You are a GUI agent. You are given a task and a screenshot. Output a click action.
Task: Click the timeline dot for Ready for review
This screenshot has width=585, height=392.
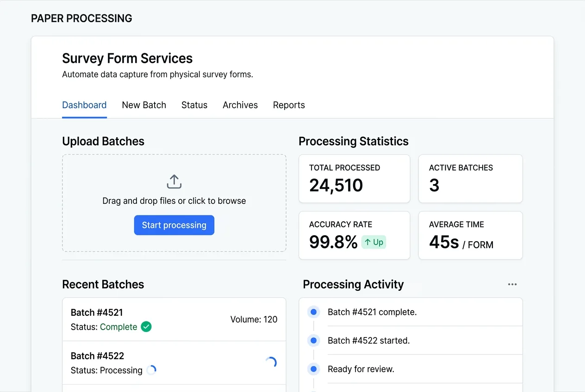[313, 369]
